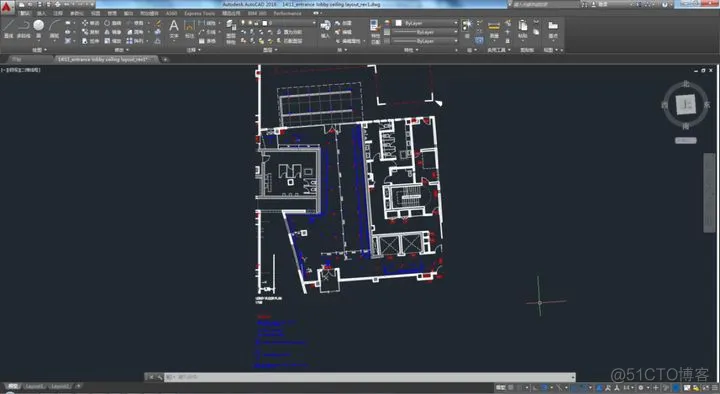This screenshot has height=394, width=720.
Task: Click the Match Properties (特性匹配) icon
Action: 375,31
